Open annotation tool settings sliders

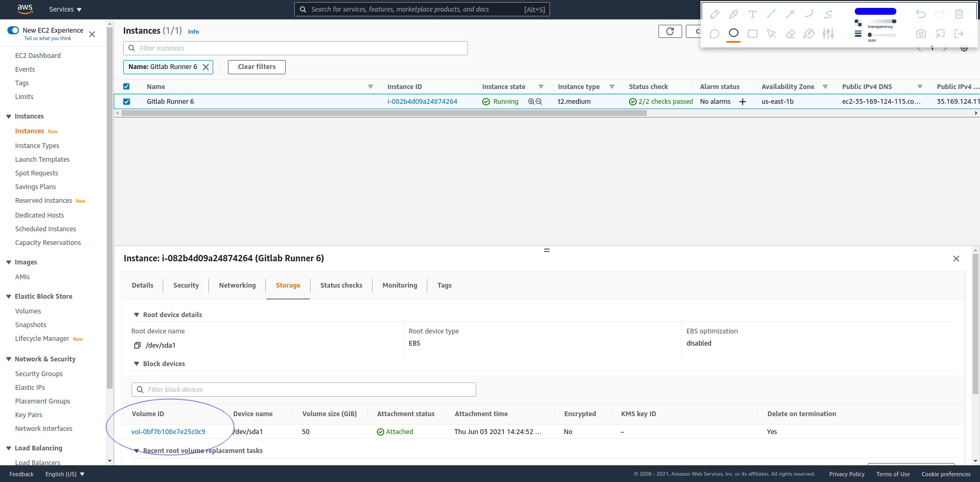point(828,34)
